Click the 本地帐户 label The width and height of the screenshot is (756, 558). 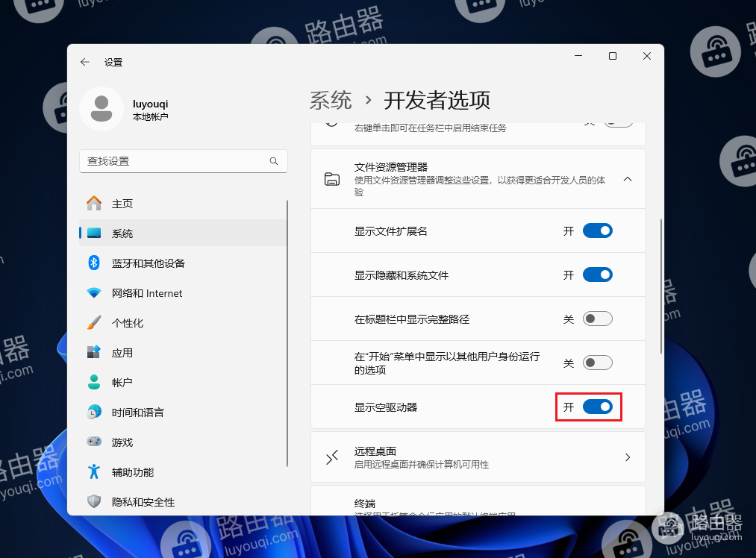click(x=151, y=116)
